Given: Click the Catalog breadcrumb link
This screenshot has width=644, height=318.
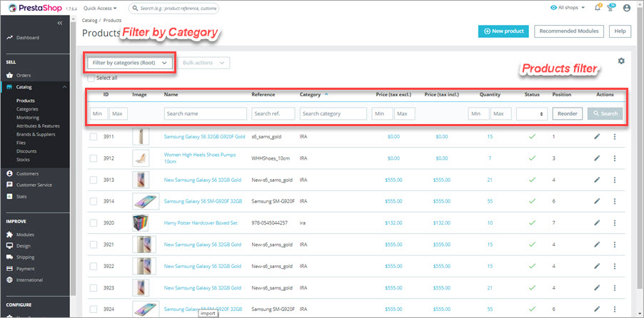Looking at the screenshot, I should pyautogui.click(x=89, y=20).
